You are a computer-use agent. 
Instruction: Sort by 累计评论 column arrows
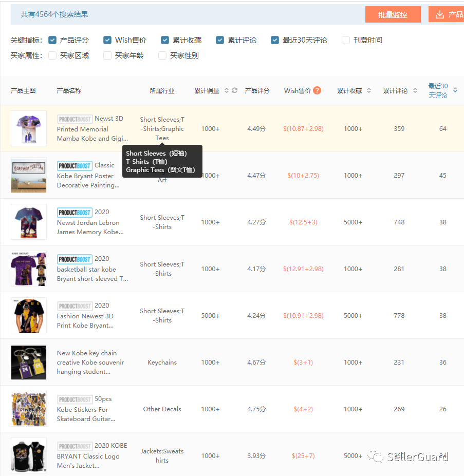click(x=415, y=90)
